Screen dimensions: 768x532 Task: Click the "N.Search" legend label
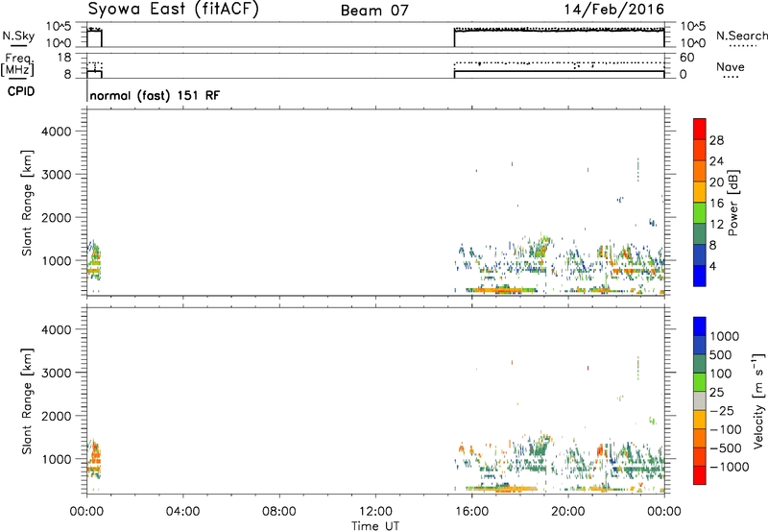click(741, 36)
